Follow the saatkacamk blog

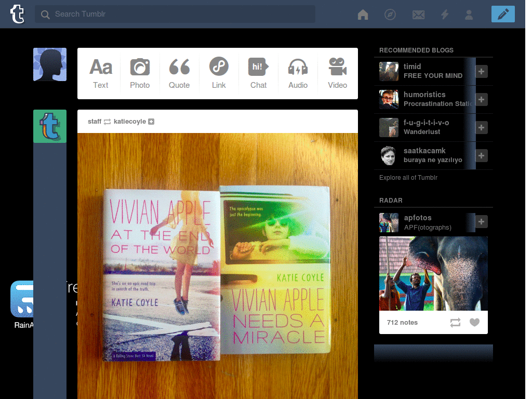pyautogui.click(x=481, y=155)
